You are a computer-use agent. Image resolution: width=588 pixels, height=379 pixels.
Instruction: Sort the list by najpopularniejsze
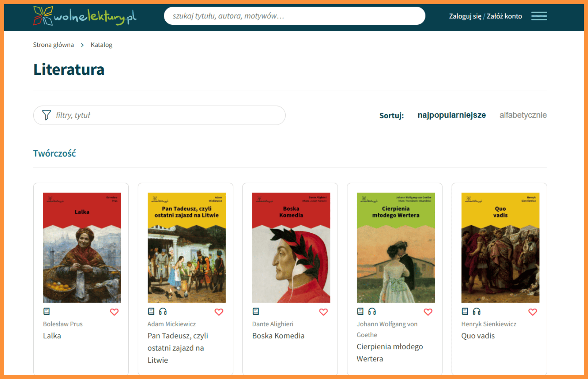452,115
